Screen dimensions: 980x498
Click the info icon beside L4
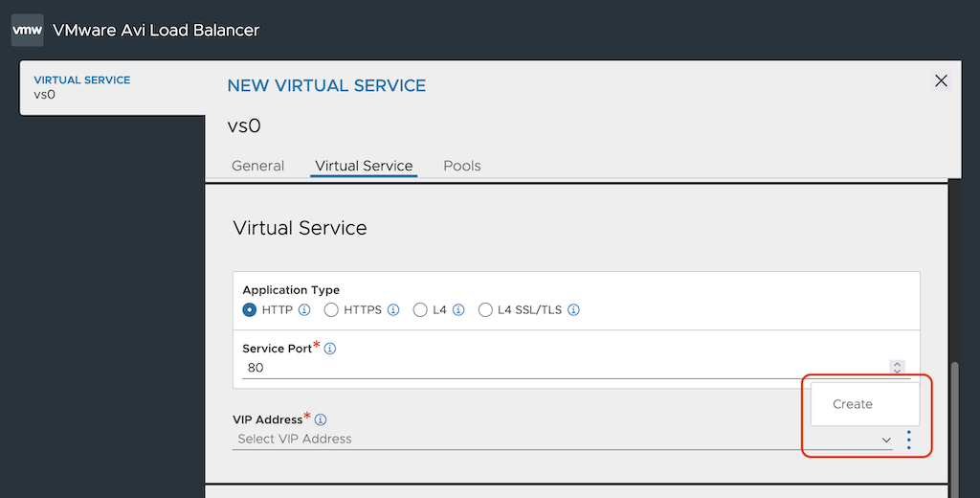coord(458,310)
